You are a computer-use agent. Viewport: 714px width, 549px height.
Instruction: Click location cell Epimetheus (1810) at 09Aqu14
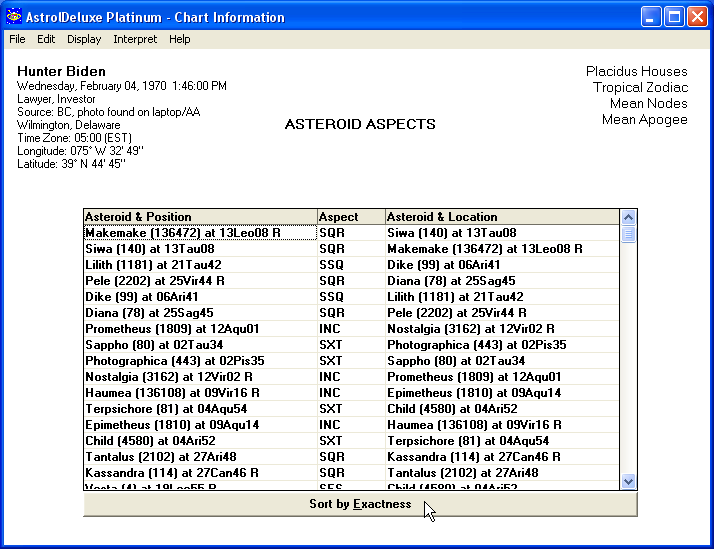[x=502, y=392]
